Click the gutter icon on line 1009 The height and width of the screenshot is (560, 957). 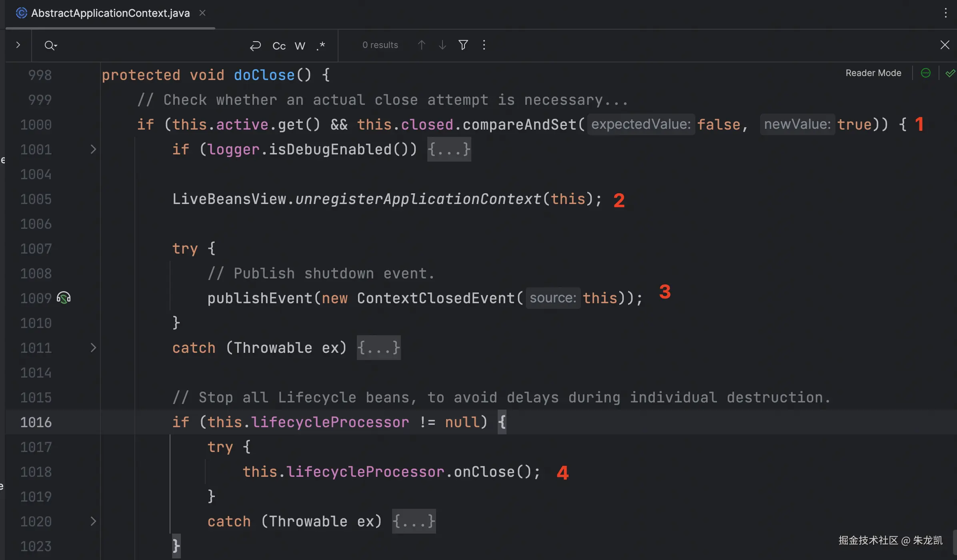64,298
